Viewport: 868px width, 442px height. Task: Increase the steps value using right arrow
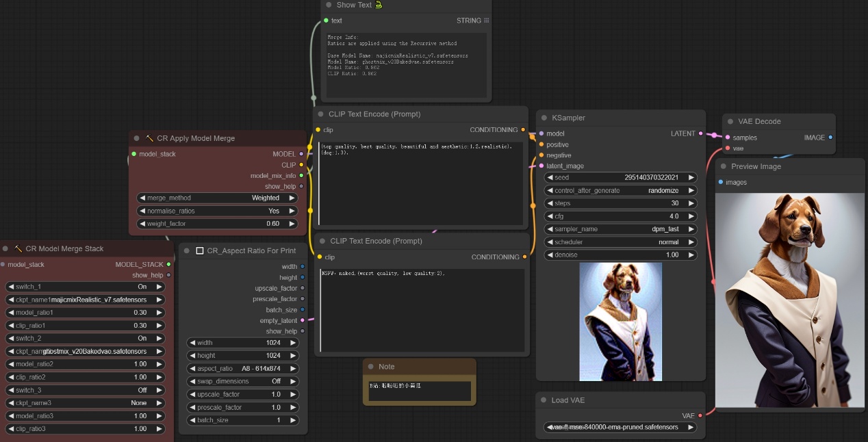(691, 203)
